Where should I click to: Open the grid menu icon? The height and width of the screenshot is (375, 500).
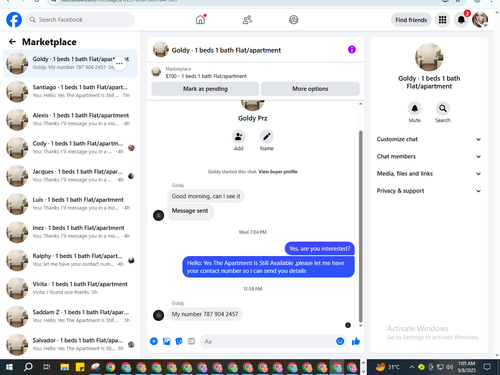point(442,20)
